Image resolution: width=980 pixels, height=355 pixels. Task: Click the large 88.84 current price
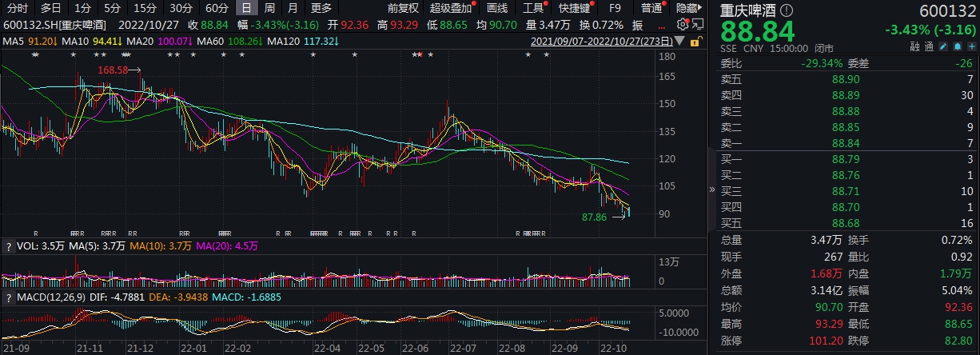coord(759,31)
